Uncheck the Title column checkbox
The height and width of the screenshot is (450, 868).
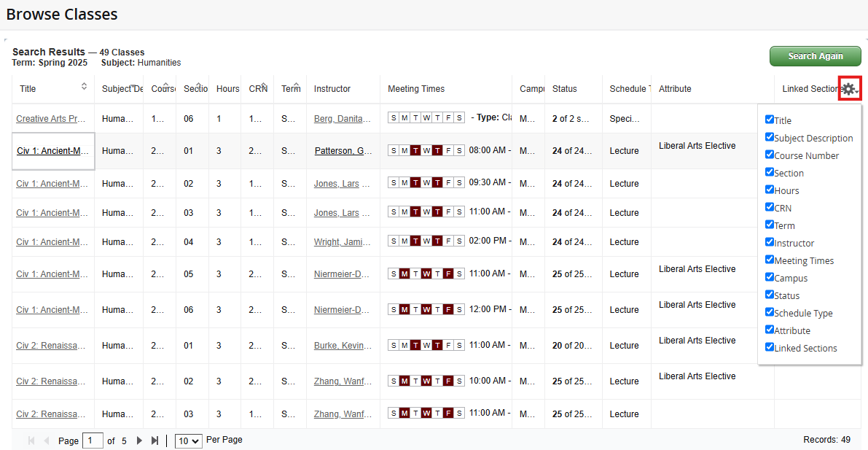[769, 120]
